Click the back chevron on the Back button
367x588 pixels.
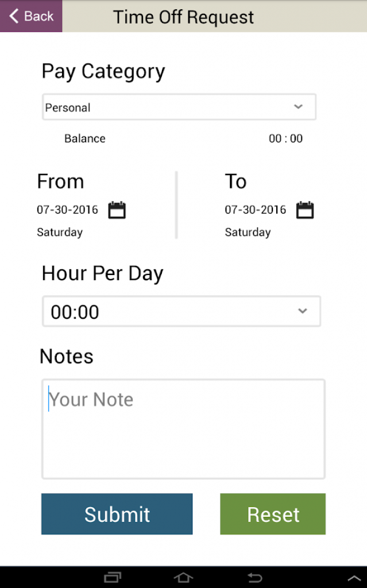13,16
